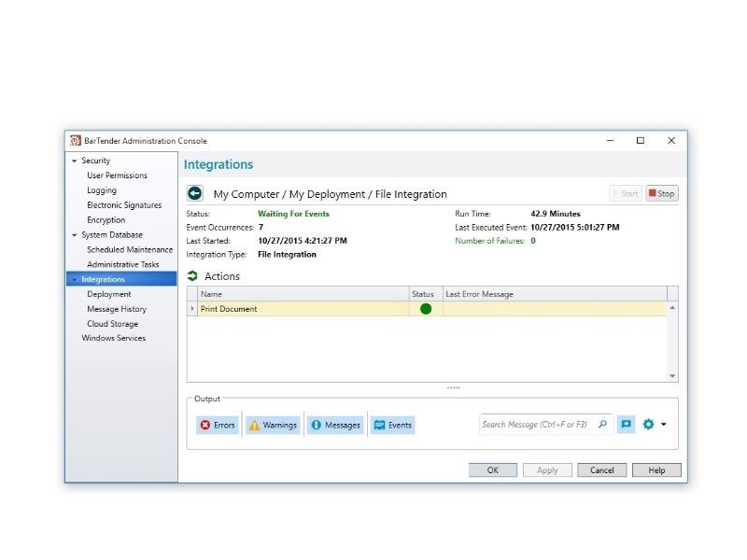Open Message History page
This screenshot has height=560, width=747.
[x=117, y=309]
